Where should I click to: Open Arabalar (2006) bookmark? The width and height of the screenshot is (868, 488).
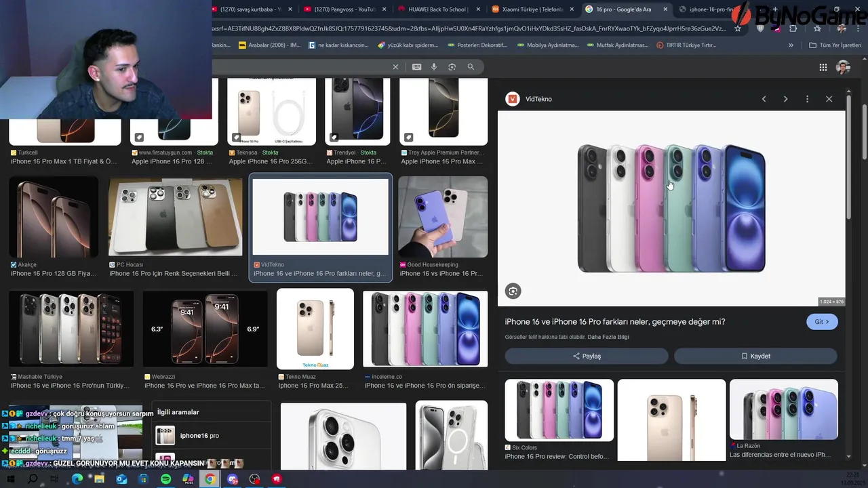tap(269, 45)
